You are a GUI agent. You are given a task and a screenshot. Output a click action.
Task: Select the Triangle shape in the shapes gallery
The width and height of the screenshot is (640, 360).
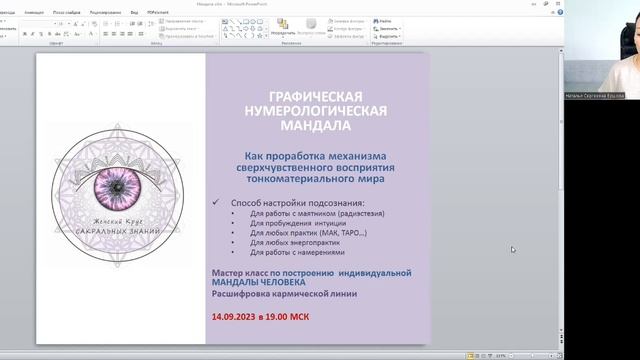[225, 29]
